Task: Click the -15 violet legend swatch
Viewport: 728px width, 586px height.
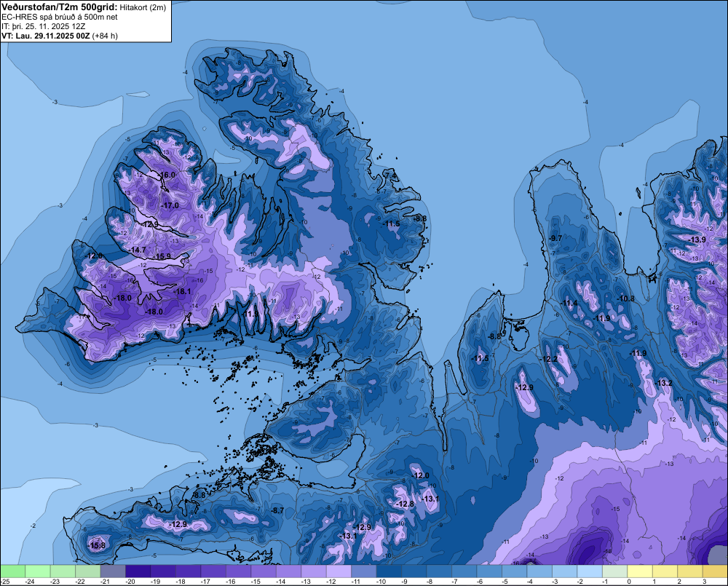Action: coord(264,571)
